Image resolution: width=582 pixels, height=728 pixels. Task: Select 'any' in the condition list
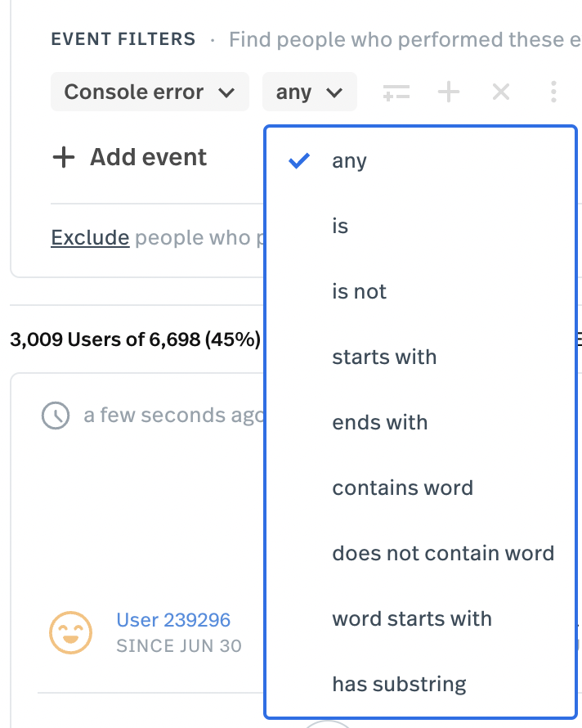point(420,160)
